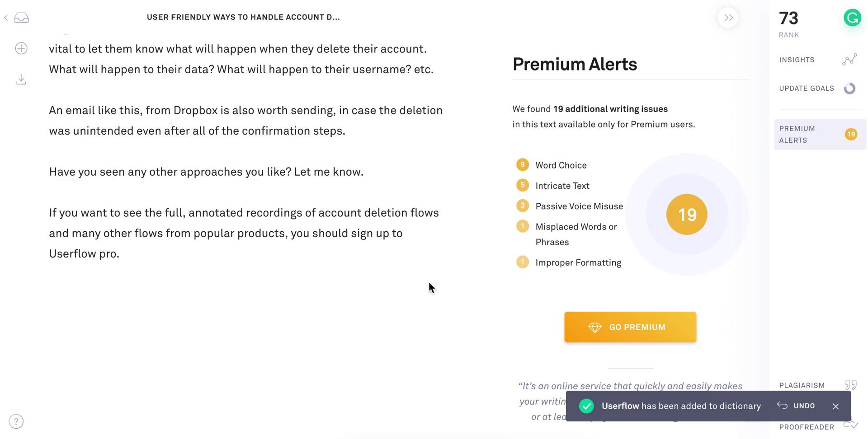
Task: Click the Go Premium button
Action: point(630,327)
